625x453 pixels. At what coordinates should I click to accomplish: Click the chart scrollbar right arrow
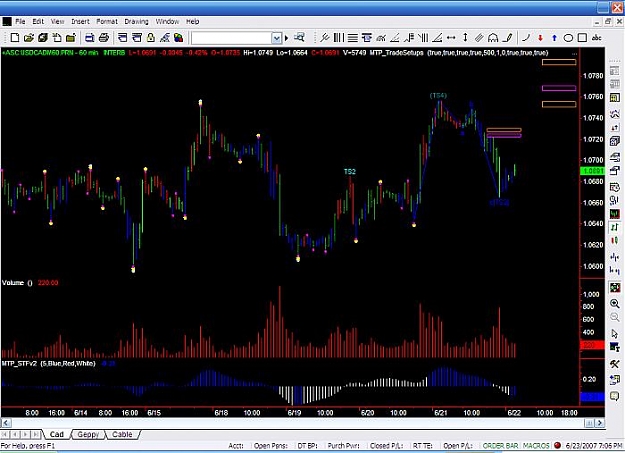pos(599,423)
